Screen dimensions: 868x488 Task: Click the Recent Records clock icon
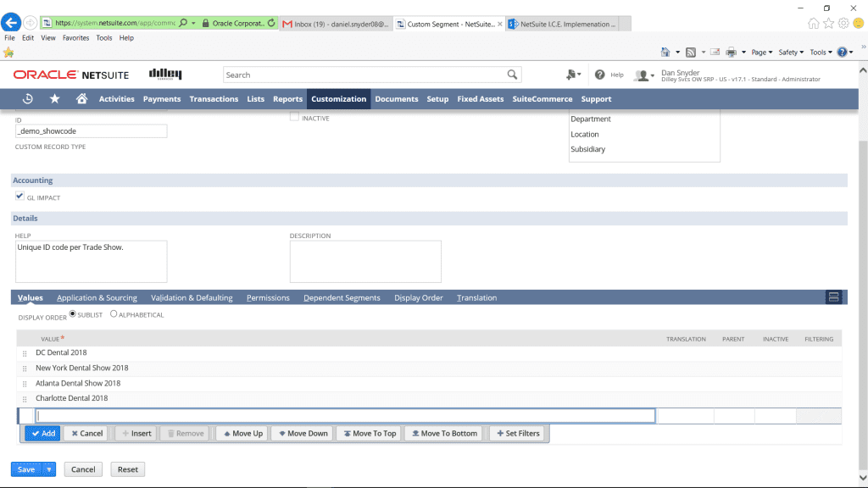click(x=27, y=99)
